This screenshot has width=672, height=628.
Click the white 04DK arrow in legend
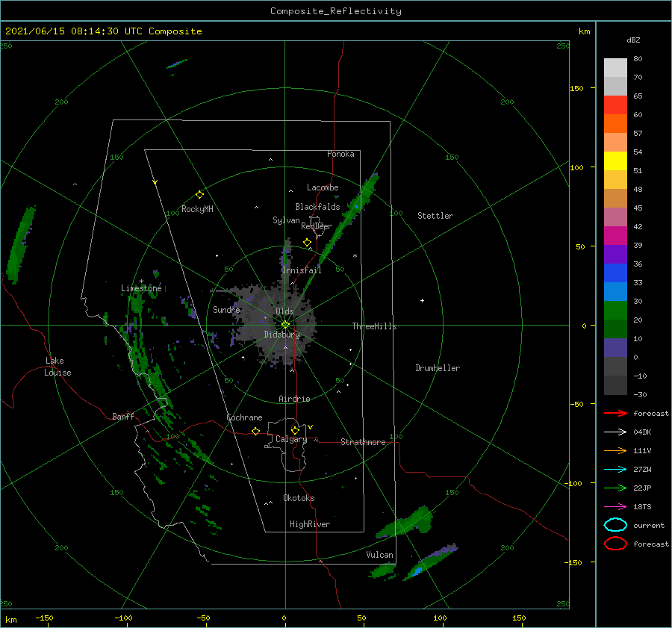615,432
